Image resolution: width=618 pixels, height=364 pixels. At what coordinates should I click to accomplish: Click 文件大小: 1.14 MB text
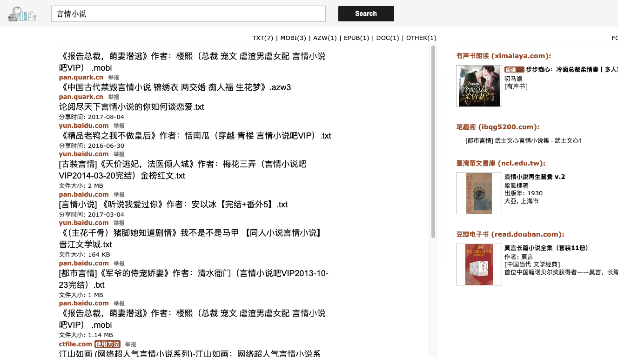[x=86, y=335]
